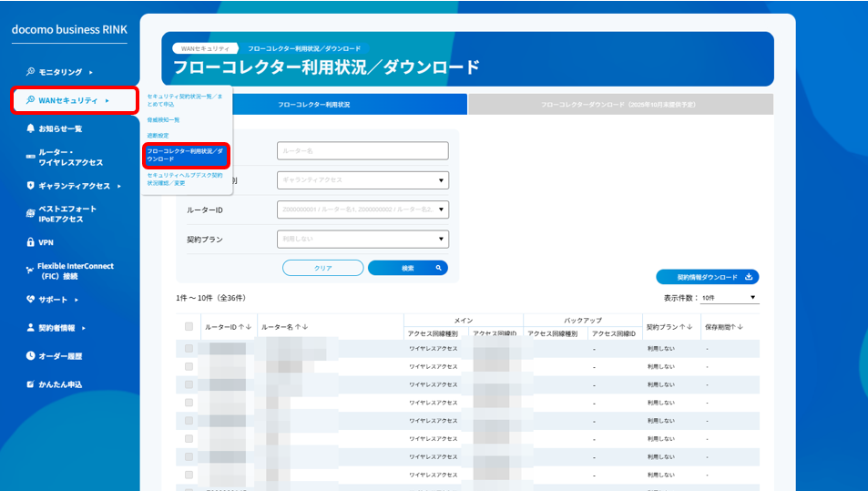Click the clock icon beside オーダー履歴
The height and width of the screenshot is (491, 868).
(30, 355)
